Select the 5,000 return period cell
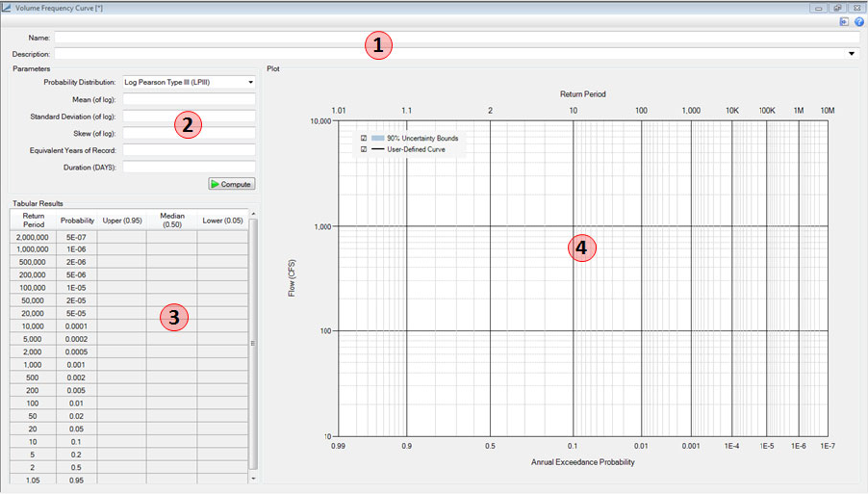This screenshot has width=868, height=494. [x=33, y=339]
